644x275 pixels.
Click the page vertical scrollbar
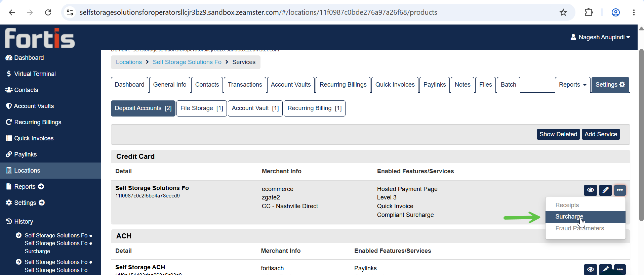641,134
